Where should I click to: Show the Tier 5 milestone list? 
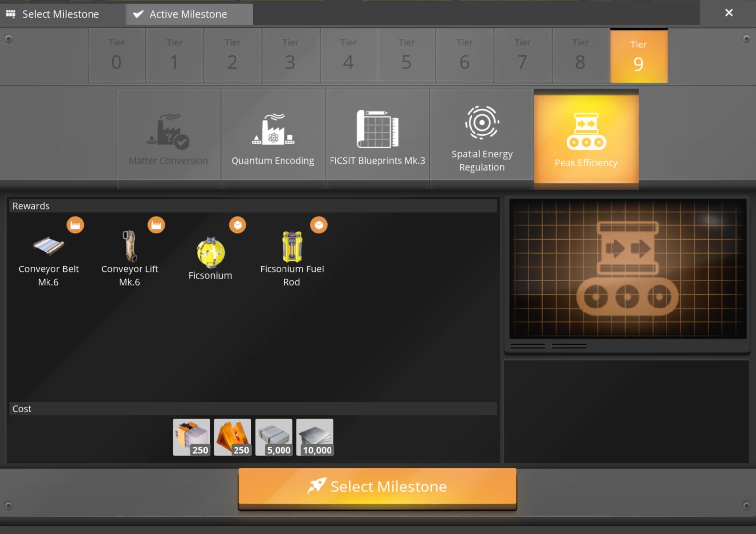point(406,55)
